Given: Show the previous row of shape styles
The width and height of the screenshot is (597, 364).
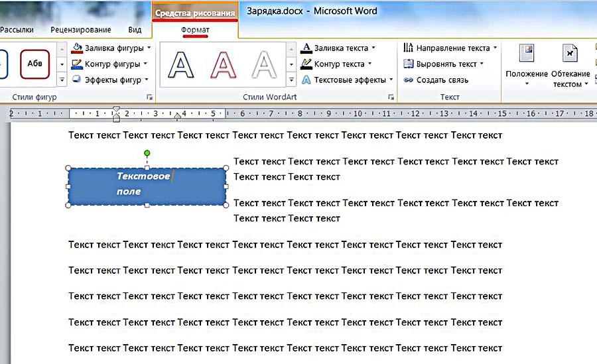Looking at the screenshot, I should [62, 50].
